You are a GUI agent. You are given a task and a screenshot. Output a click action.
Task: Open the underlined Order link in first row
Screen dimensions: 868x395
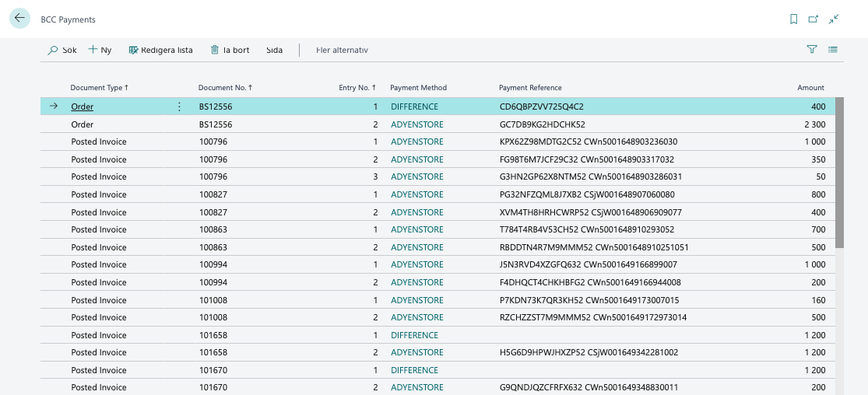pos(82,107)
